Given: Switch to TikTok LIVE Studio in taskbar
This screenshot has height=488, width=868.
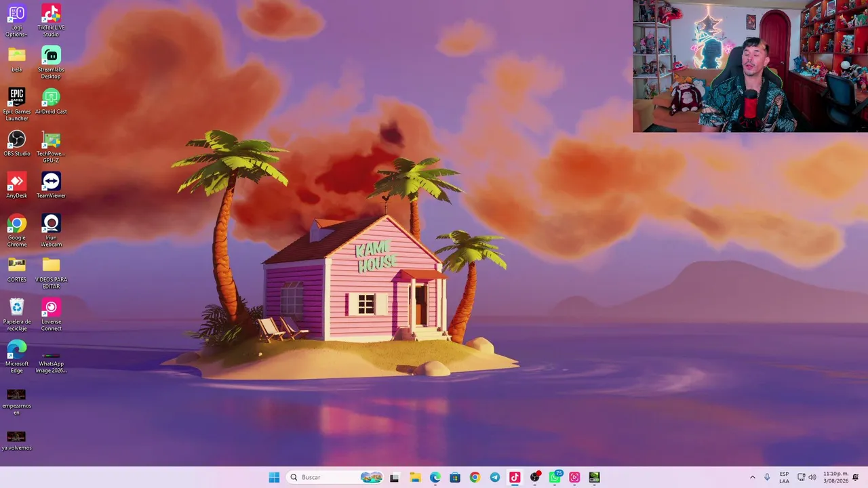Looking at the screenshot, I should coord(515,477).
